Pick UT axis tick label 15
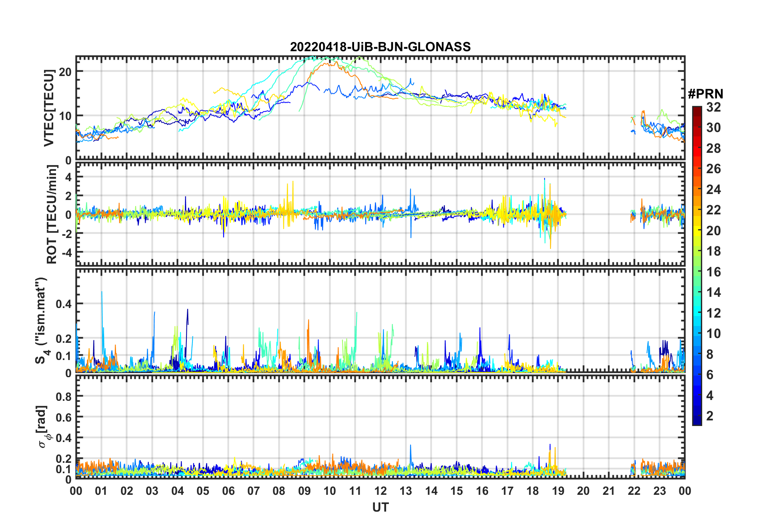This screenshot has height=532, width=761. click(x=457, y=491)
